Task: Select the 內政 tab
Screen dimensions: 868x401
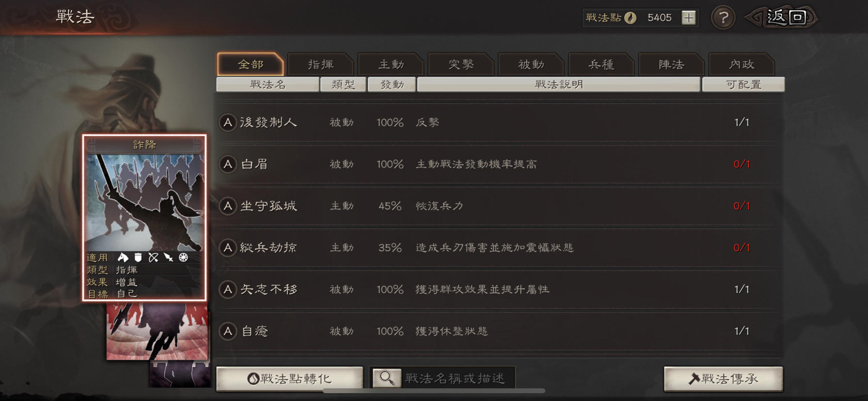Action: 742,64
